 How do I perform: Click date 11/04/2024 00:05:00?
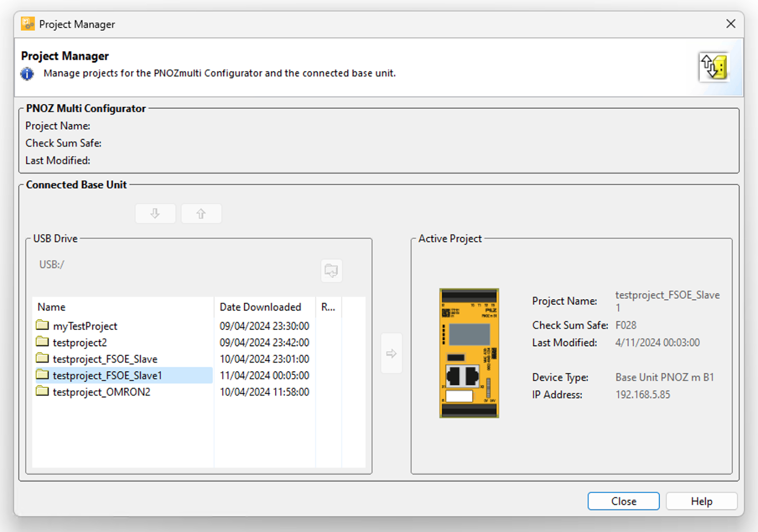coord(264,376)
